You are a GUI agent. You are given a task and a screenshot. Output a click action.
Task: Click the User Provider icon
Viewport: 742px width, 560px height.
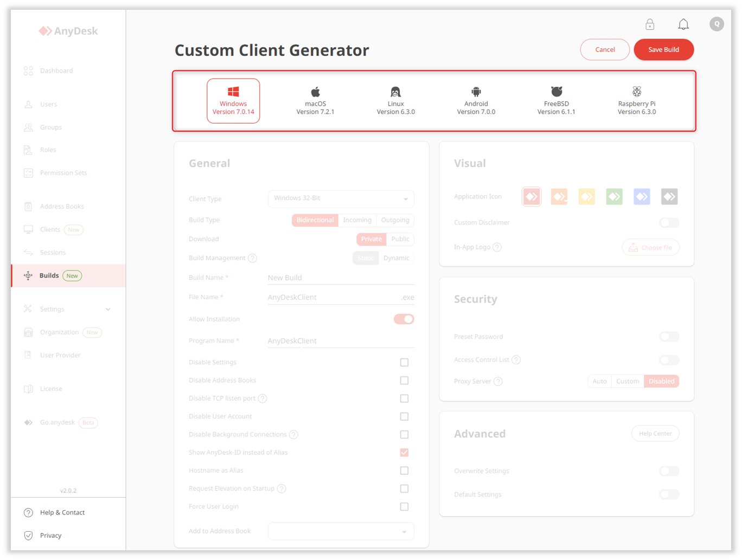(28, 355)
